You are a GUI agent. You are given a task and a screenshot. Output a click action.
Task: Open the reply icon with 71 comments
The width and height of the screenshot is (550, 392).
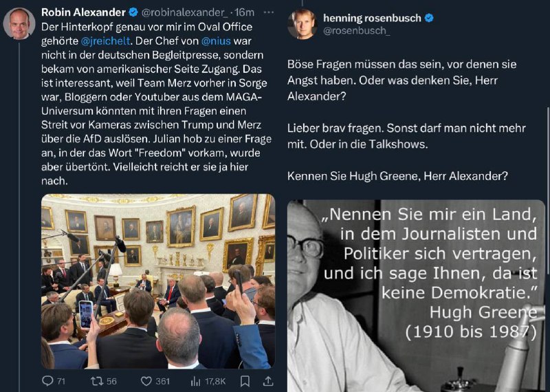coord(47,381)
